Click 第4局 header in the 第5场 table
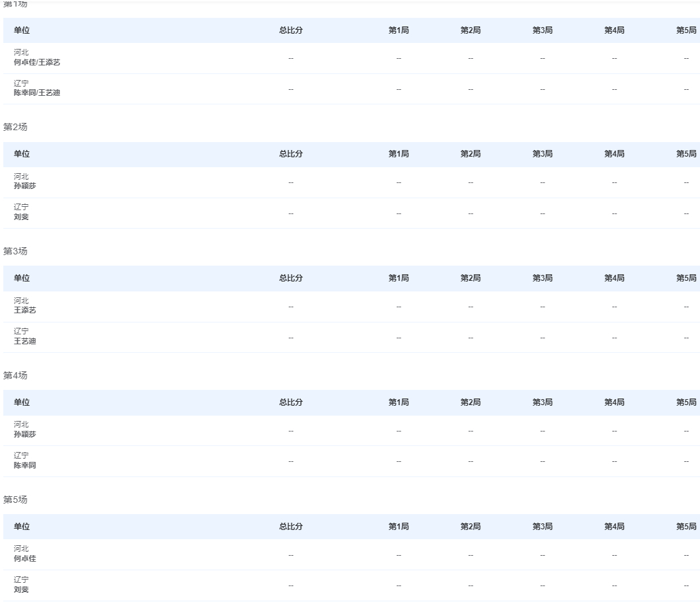Image resolution: width=700 pixels, height=602 pixels. coord(614,527)
